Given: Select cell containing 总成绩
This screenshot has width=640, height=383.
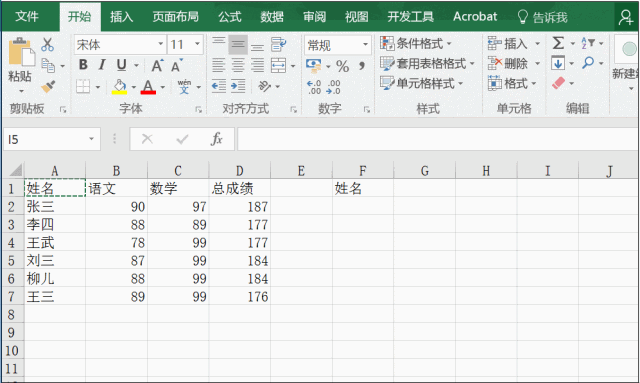Looking at the screenshot, I should [240, 188].
